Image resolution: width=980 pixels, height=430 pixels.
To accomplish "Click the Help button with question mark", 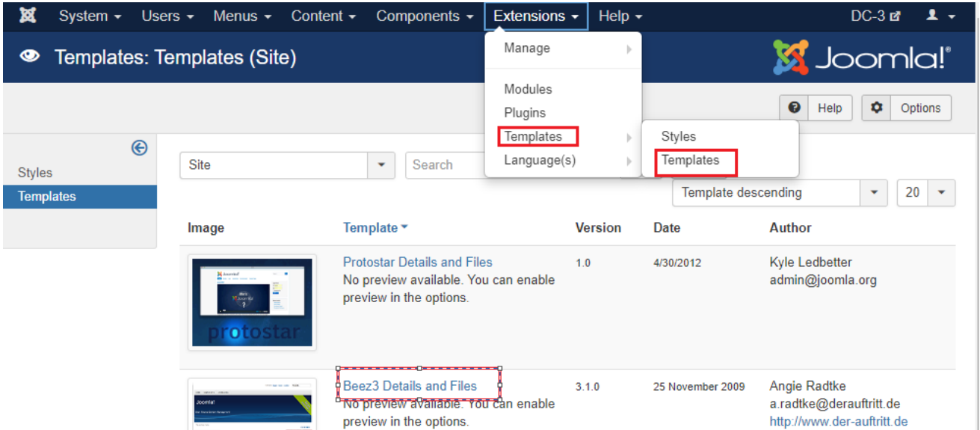I will tap(816, 108).
